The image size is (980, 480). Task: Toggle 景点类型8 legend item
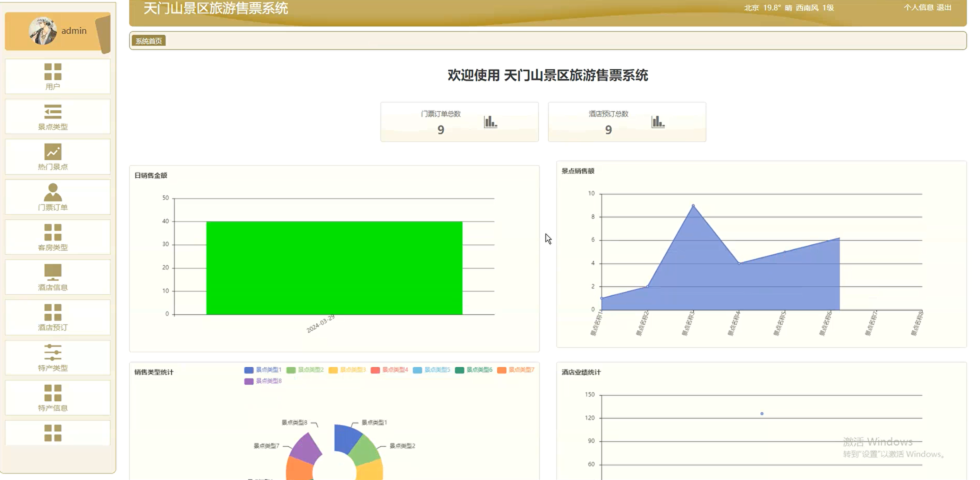263,381
